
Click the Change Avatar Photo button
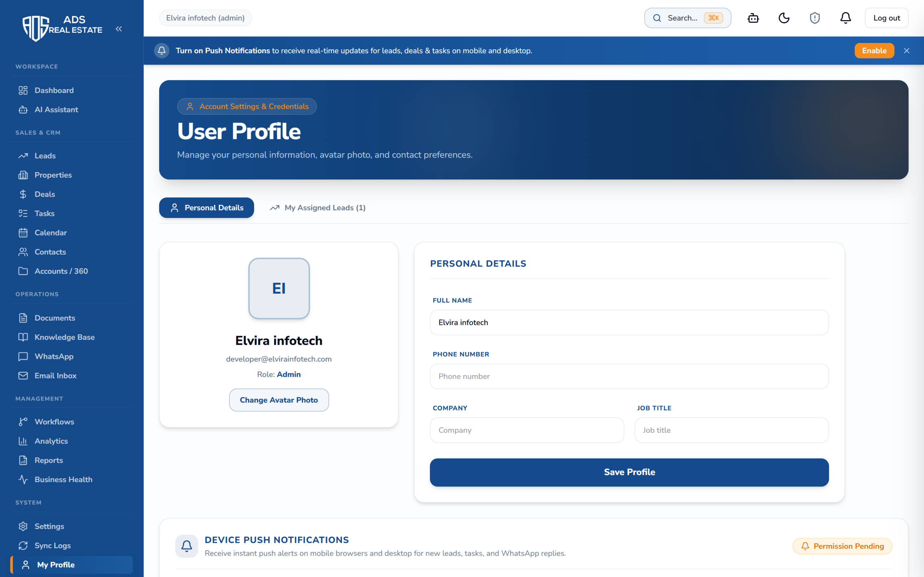pyautogui.click(x=279, y=400)
